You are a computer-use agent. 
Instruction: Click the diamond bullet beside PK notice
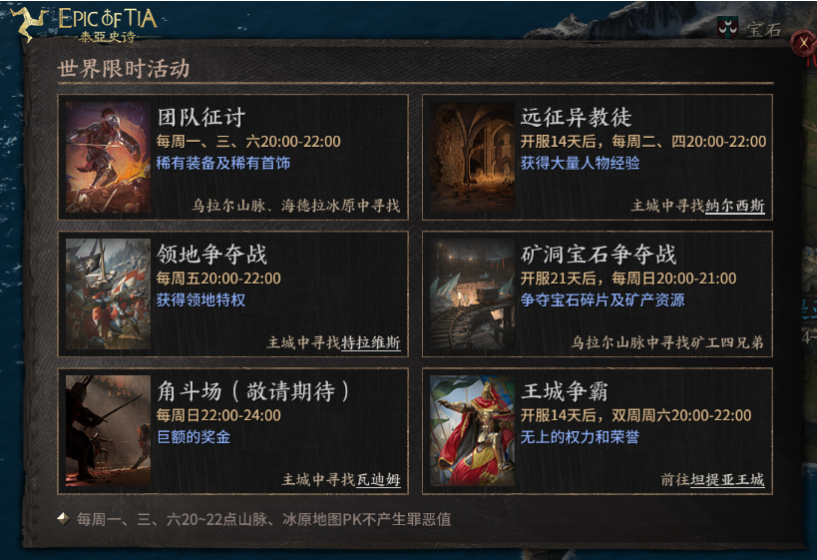[x=64, y=519]
